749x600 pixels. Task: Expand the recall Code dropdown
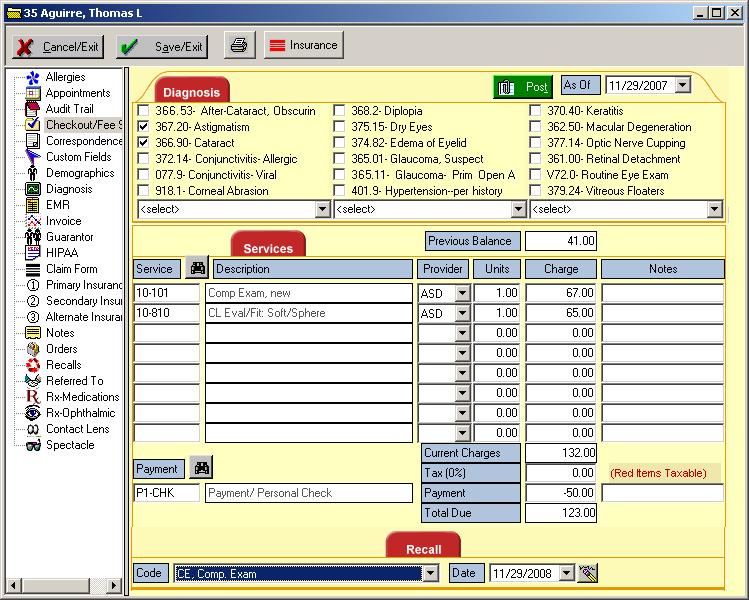pos(431,573)
